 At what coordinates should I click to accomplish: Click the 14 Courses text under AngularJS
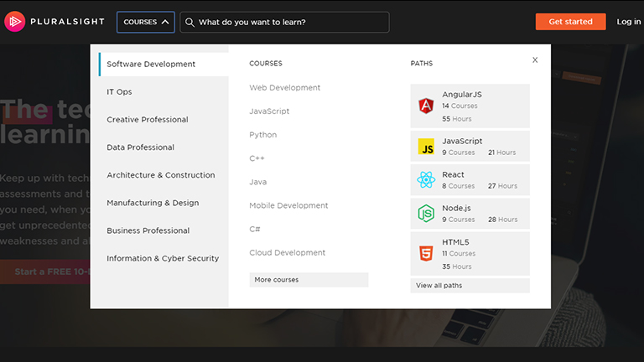click(x=460, y=106)
